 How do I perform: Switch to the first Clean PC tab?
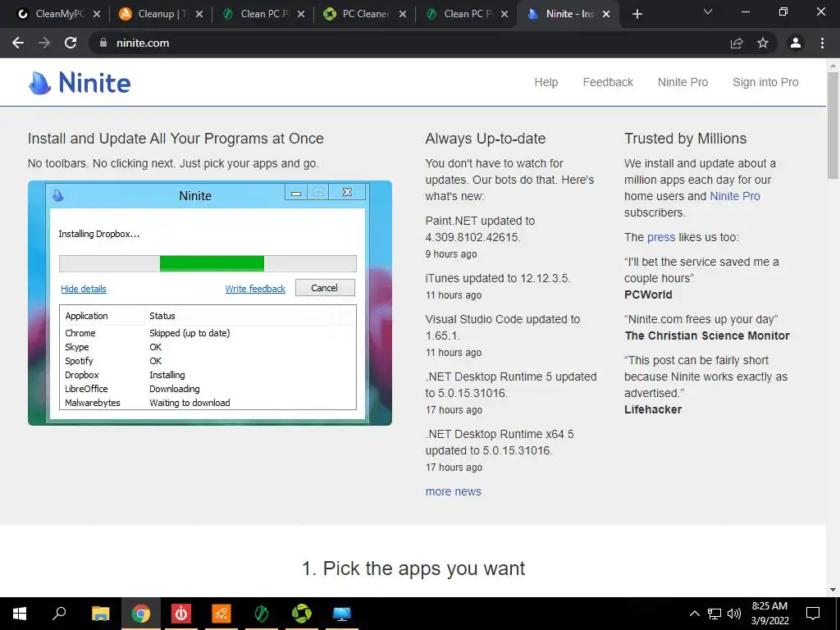[x=263, y=14]
